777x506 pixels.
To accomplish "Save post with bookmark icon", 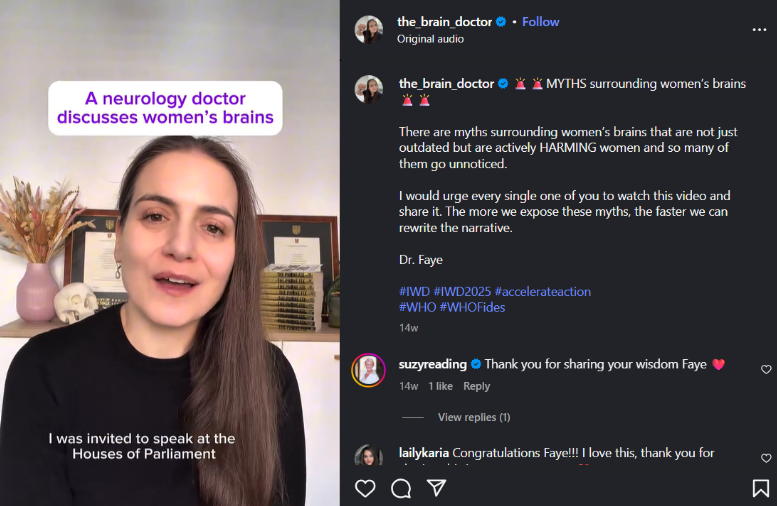I will 760,488.
